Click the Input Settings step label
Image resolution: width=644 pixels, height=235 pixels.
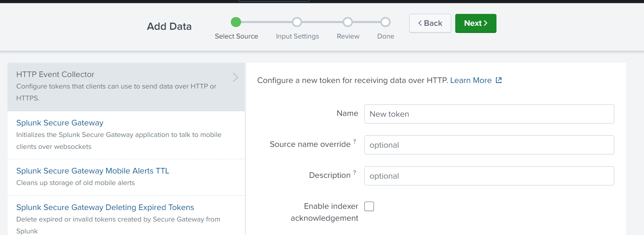[297, 36]
